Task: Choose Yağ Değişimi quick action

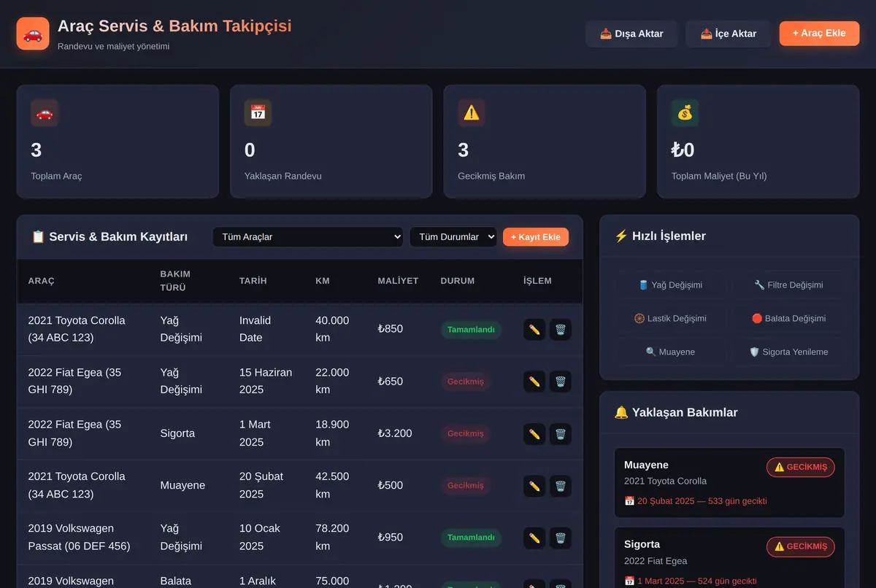Action: [x=670, y=285]
